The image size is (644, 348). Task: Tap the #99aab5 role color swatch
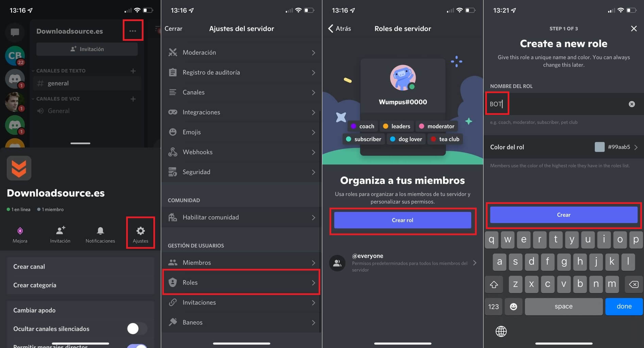coord(599,147)
